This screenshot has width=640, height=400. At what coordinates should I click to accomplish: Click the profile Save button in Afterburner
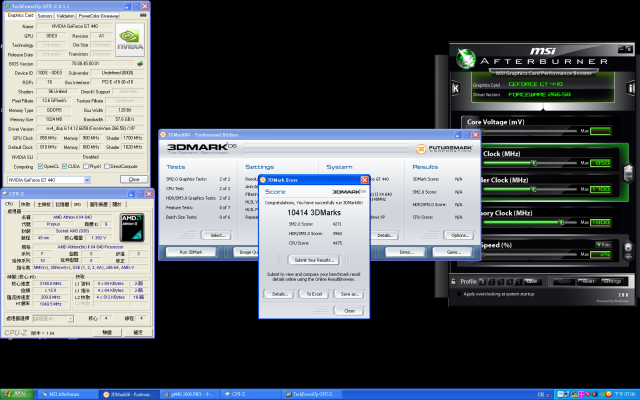coord(531,282)
